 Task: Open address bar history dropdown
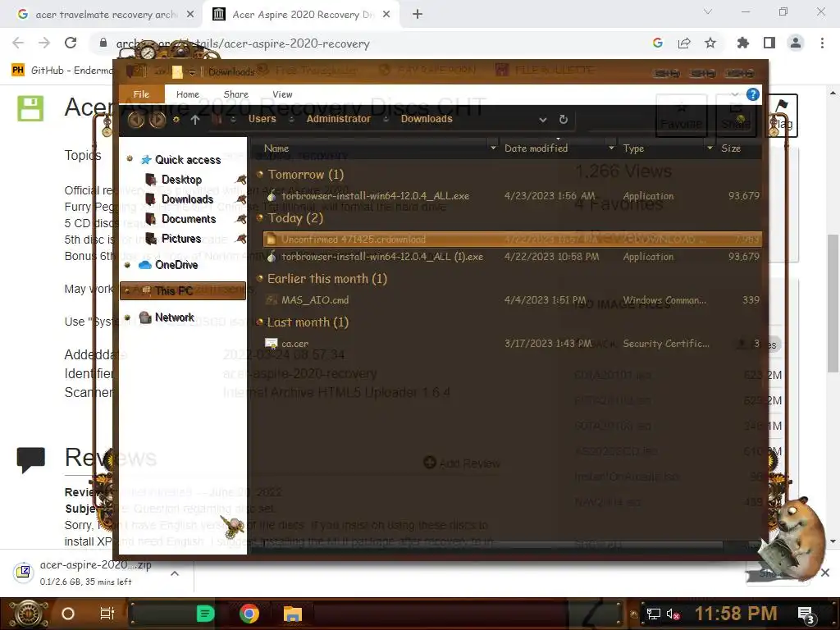click(543, 120)
